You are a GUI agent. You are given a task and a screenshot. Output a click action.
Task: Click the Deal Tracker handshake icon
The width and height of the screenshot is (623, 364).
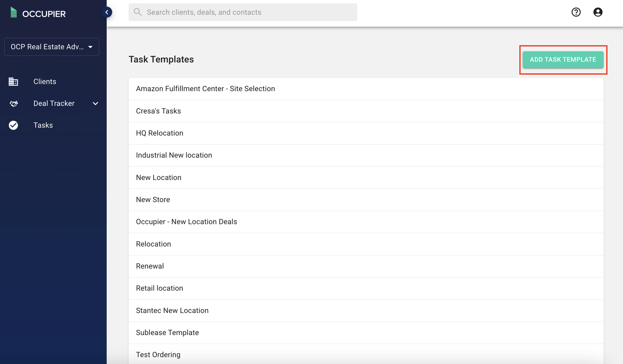click(13, 104)
